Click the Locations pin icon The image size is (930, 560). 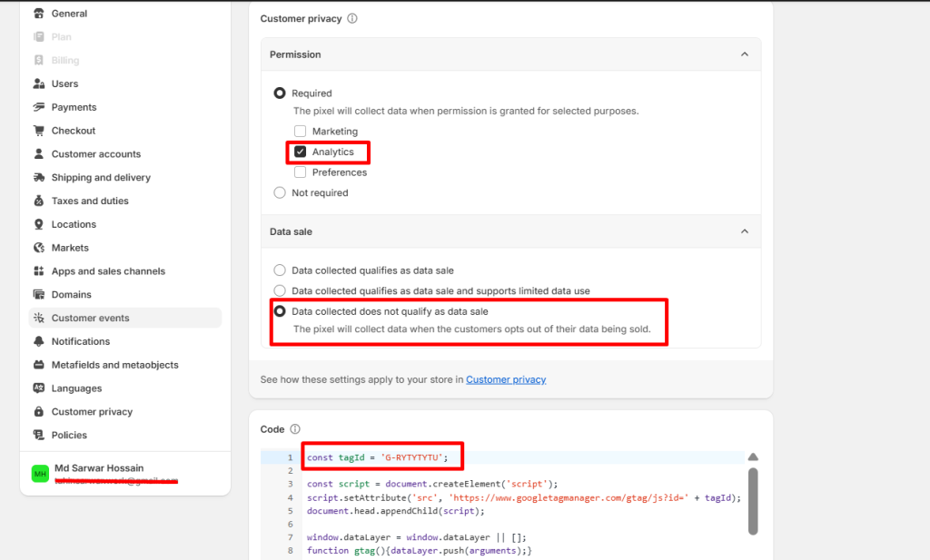click(x=38, y=224)
